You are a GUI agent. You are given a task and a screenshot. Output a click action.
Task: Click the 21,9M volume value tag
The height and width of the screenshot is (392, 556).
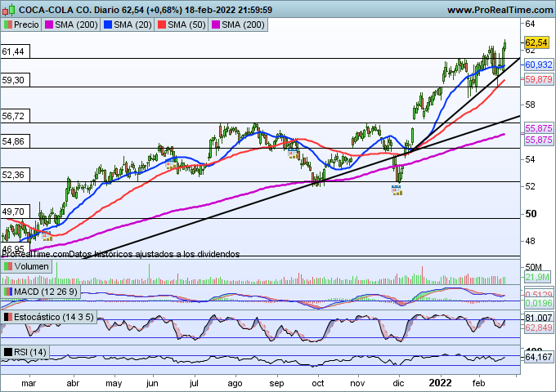pyautogui.click(x=537, y=277)
